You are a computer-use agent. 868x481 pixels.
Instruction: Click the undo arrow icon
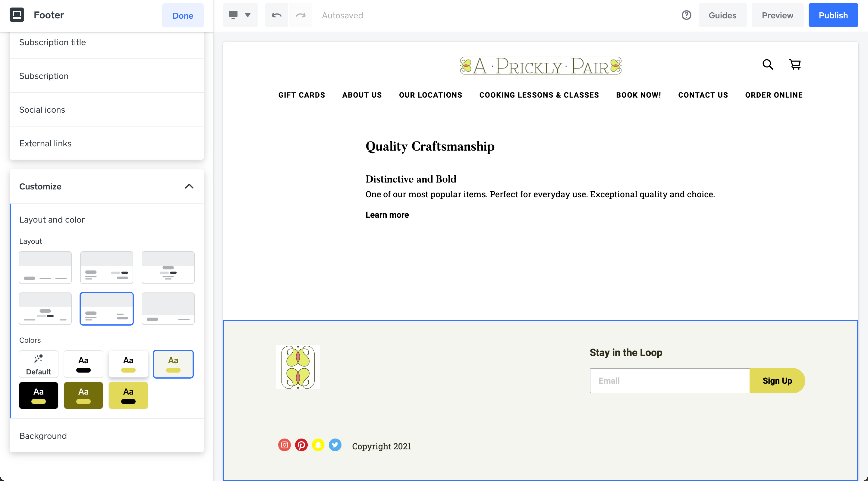pos(276,15)
